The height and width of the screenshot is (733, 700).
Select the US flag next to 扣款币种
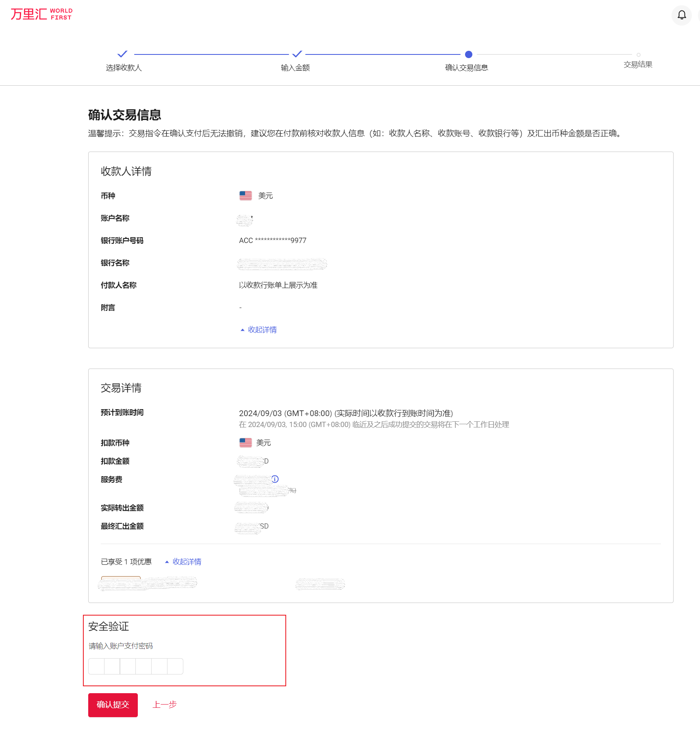click(246, 442)
